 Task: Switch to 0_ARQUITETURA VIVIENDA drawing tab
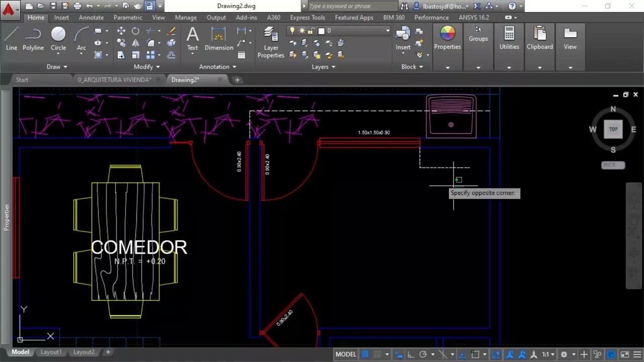114,80
